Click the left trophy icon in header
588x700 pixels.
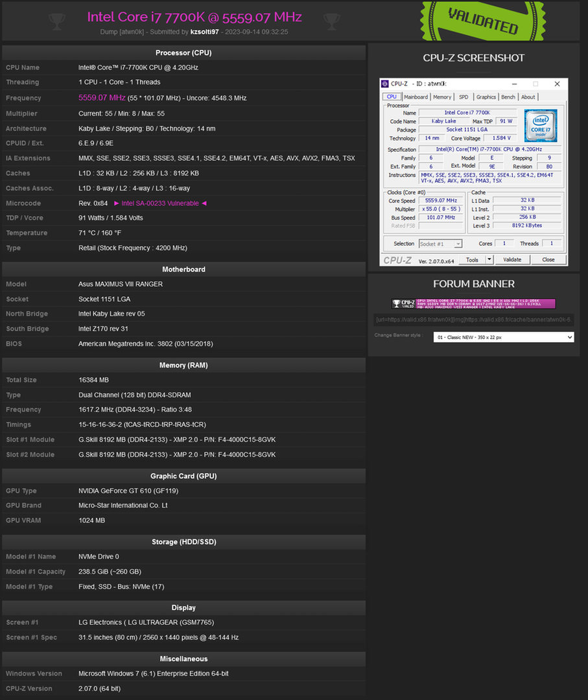click(x=56, y=21)
